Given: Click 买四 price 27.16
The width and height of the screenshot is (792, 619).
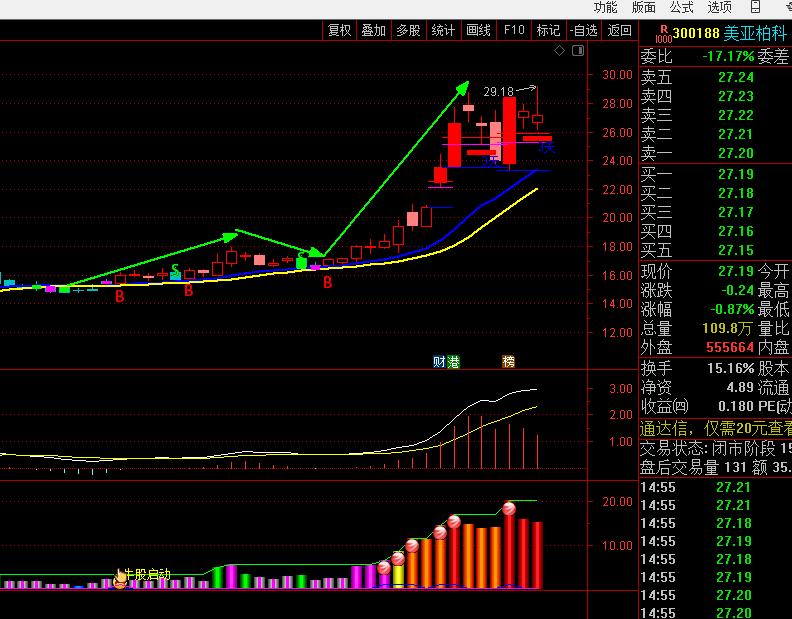Looking at the screenshot, I should tap(735, 231).
